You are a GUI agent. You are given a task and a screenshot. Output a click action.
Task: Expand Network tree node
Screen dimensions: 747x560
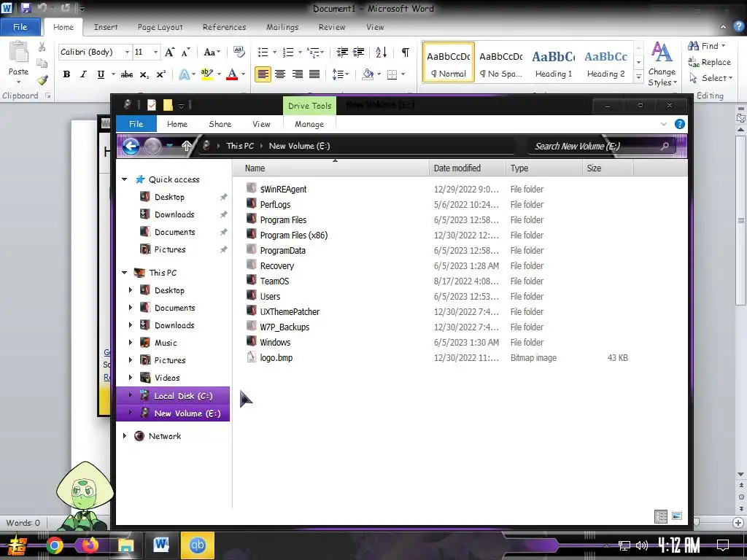point(125,436)
